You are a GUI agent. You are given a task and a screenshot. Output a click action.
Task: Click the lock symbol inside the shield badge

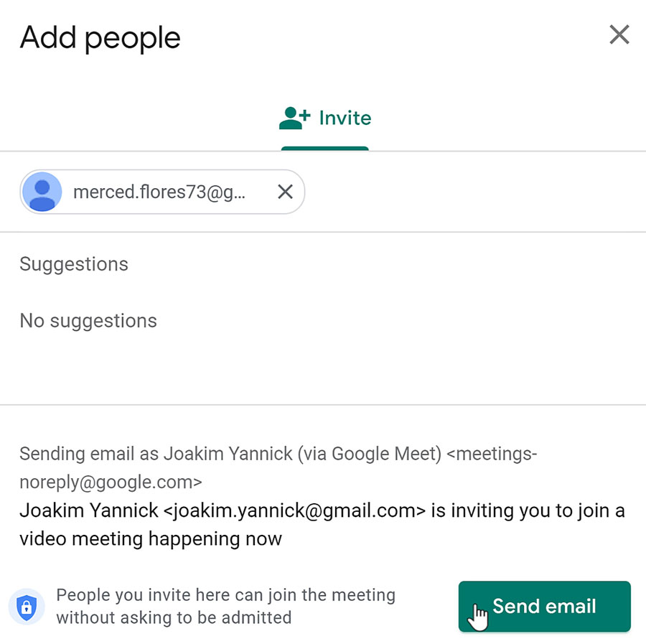(27, 607)
